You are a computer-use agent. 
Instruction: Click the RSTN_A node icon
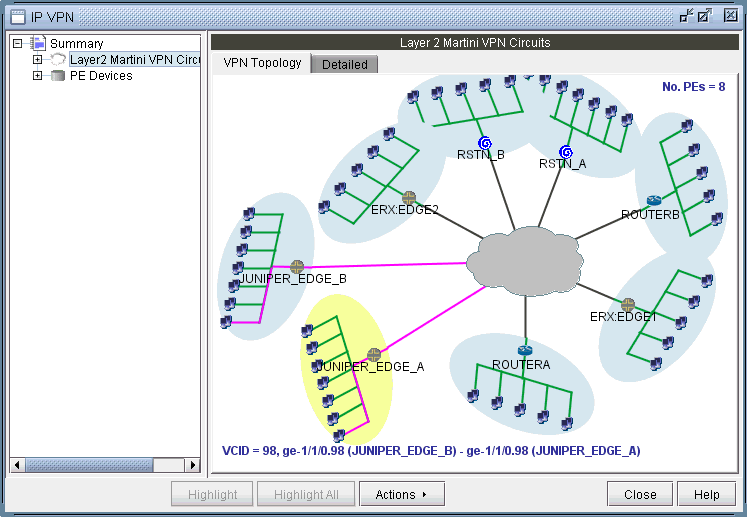566,151
